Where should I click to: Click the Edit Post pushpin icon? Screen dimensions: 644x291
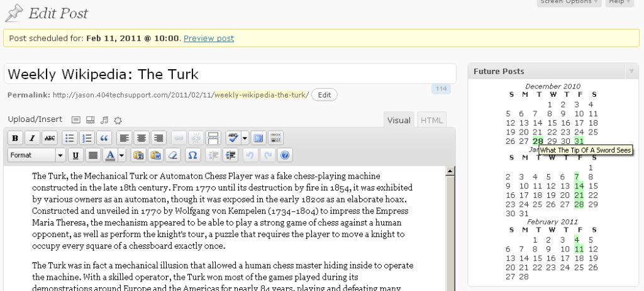click(x=14, y=13)
